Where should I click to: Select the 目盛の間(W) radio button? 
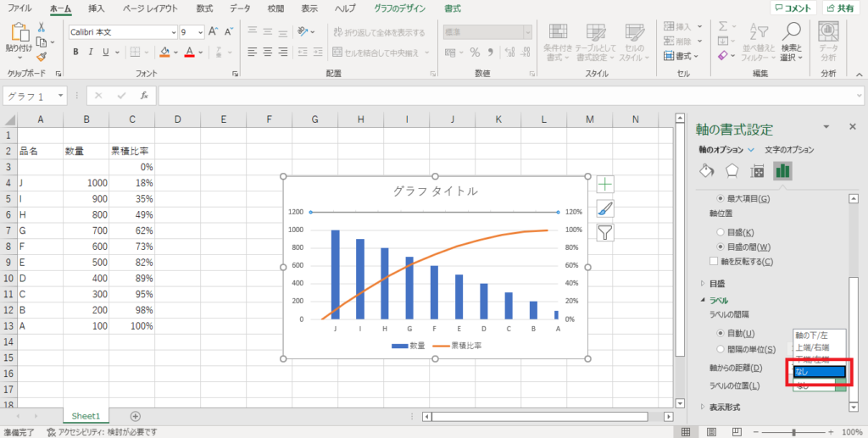click(721, 247)
